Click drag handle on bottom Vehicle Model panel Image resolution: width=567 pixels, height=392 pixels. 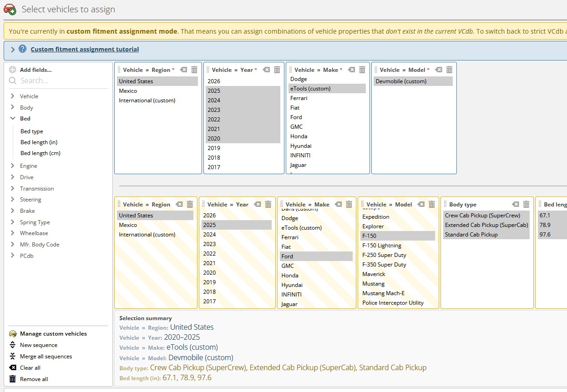click(362, 204)
